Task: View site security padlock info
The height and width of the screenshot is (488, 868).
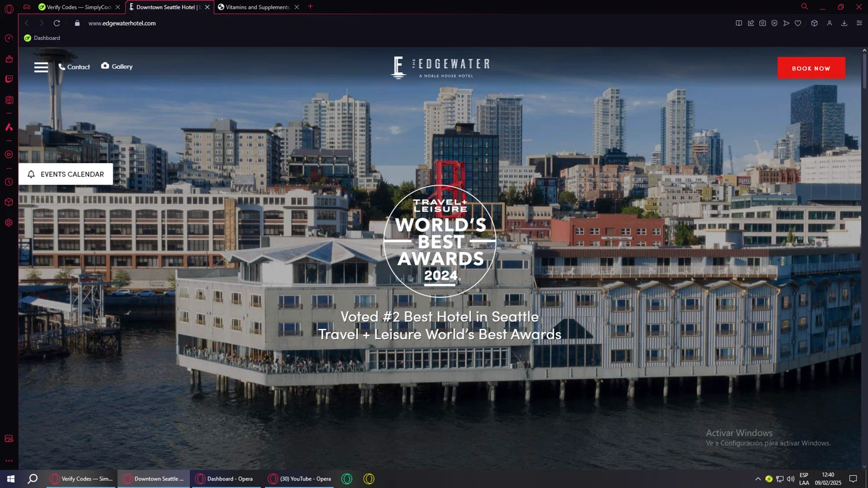Action: tap(77, 23)
